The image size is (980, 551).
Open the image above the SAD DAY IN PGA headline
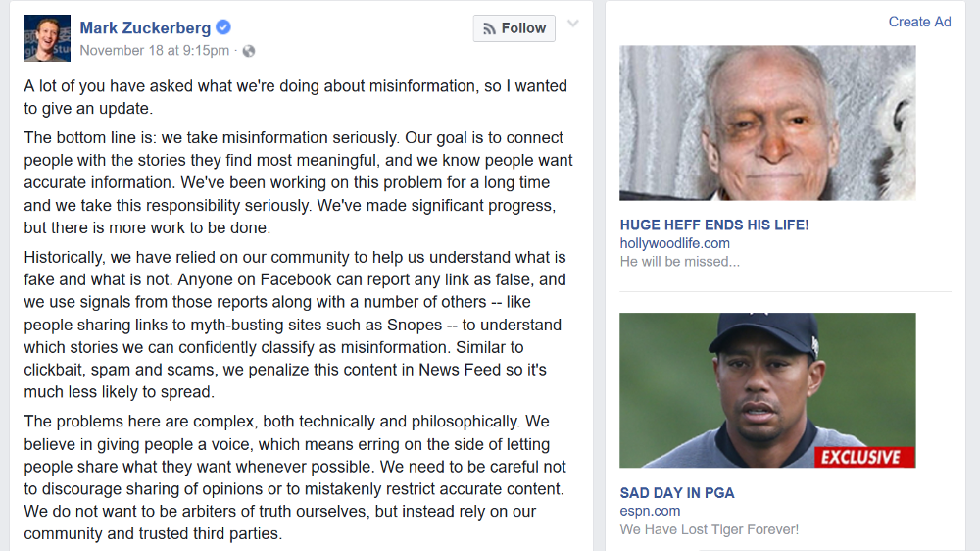(x=767, y=390)
